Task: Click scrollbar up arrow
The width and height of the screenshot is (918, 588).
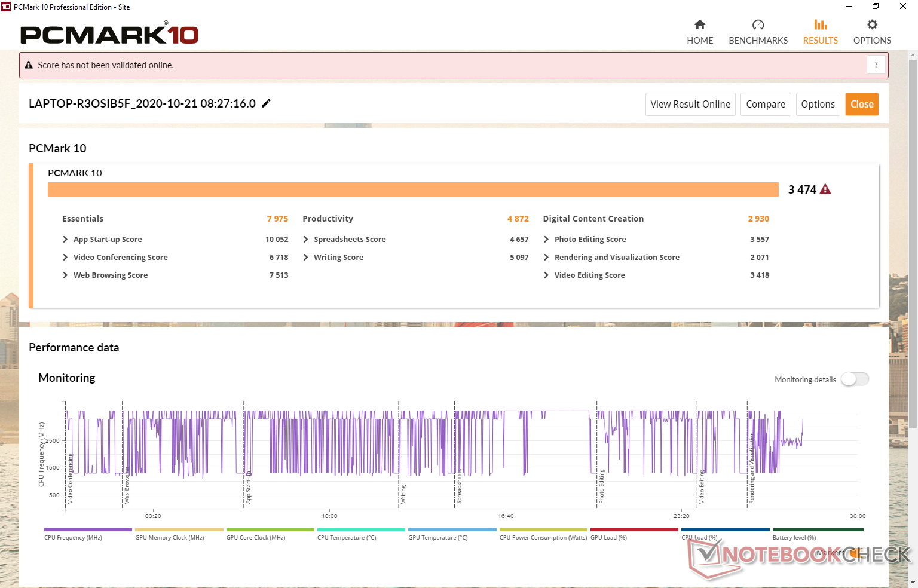Action: click(x=913, y=54)
